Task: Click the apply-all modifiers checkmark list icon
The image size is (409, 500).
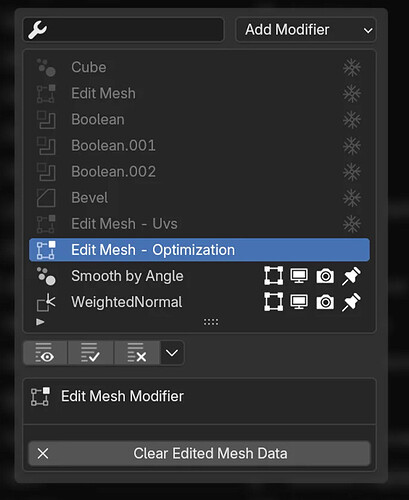Action: coord(91,353)
